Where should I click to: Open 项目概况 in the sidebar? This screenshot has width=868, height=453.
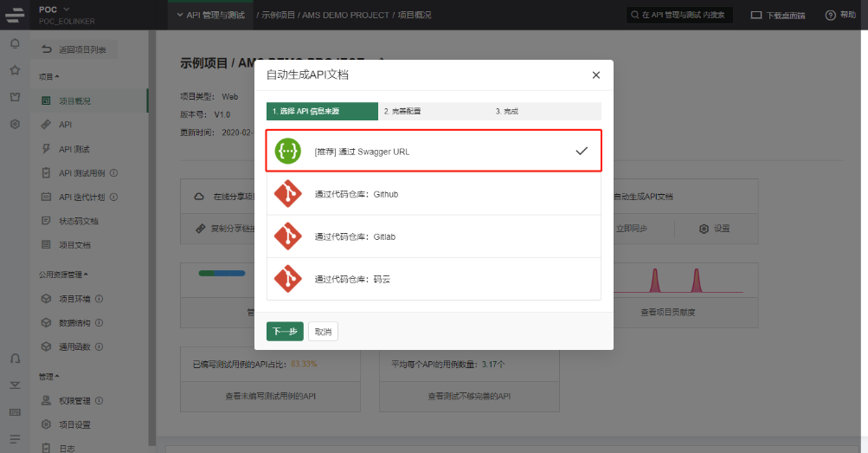[89, 100]
